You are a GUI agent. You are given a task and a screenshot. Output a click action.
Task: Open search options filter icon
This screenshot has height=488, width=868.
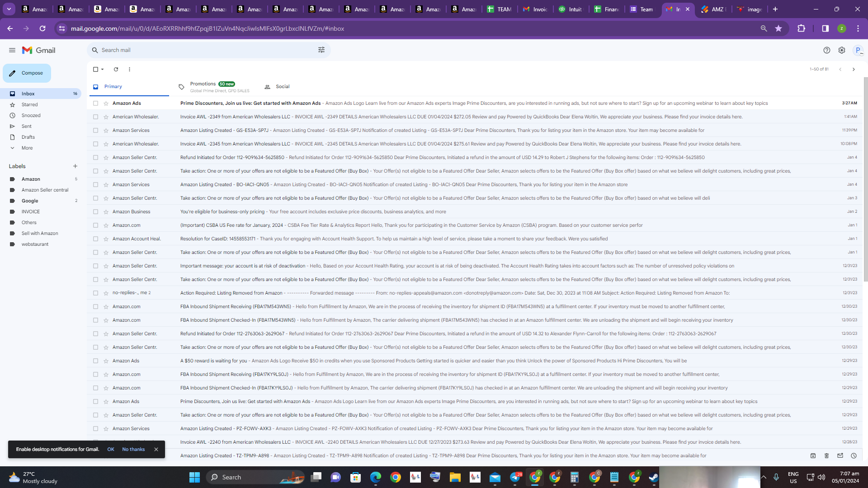(x=321, y=50)
